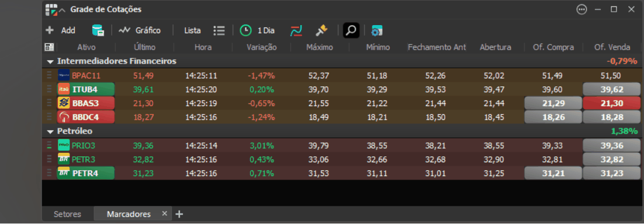The height and width of the screenshot is (224, 644).
Task: Open the settings gear window icon
Action: pyautogui.click(x=376, y=30)
